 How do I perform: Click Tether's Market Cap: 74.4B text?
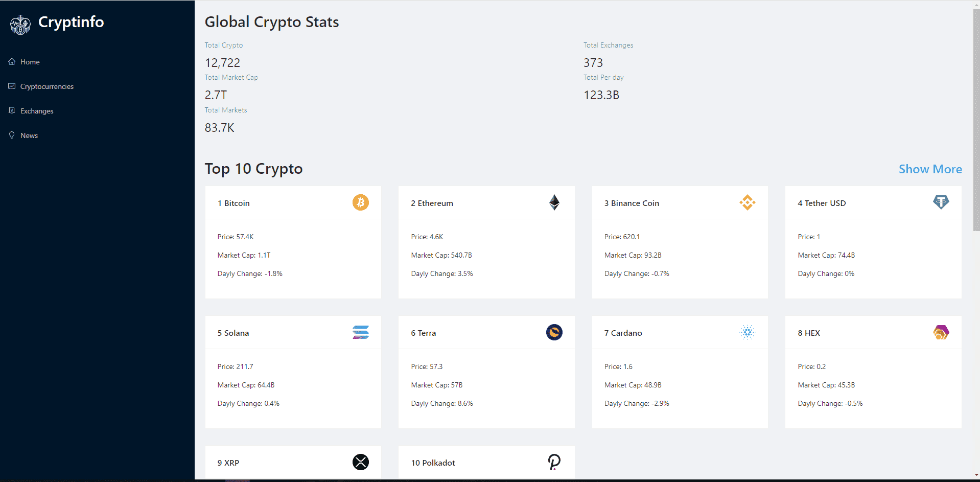[826, 255]
